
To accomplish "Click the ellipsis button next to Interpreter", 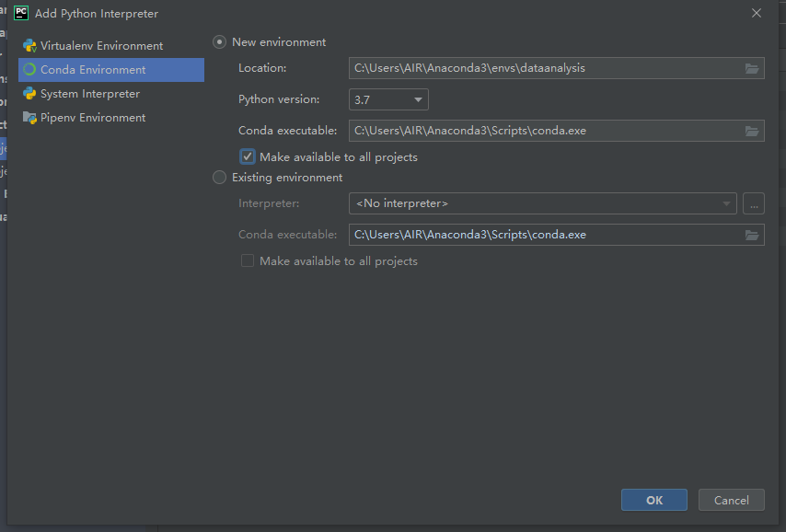I will click(x=754, y=203).
